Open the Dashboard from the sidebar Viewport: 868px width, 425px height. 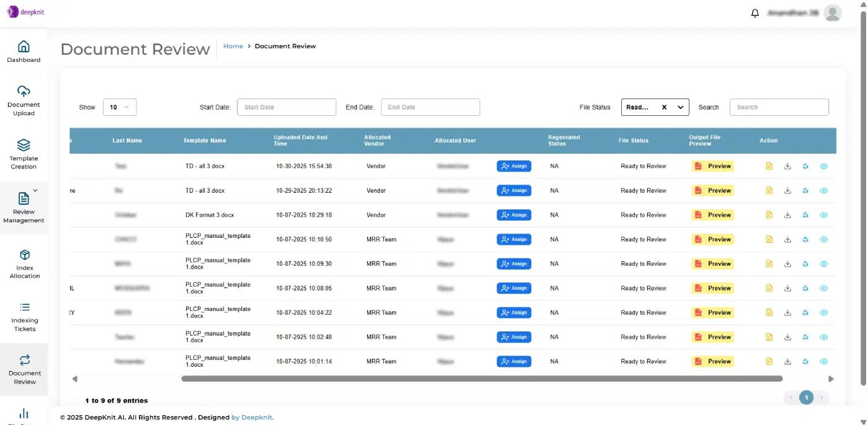(24, 51)
